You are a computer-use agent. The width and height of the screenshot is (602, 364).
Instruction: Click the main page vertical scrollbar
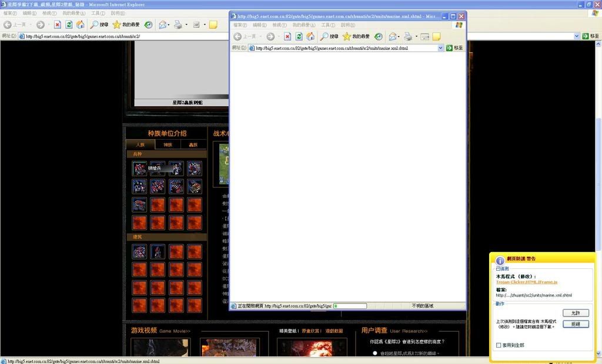coord(598,199)
